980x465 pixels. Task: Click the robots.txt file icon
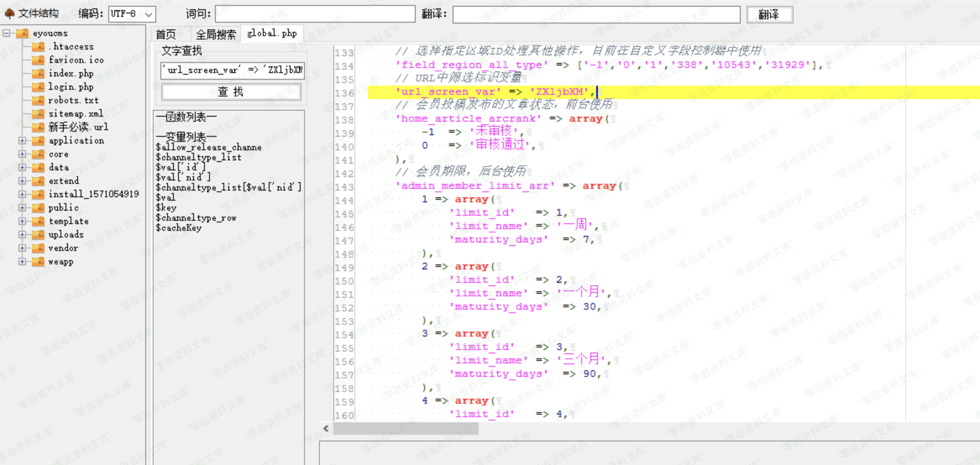(38, 100)
